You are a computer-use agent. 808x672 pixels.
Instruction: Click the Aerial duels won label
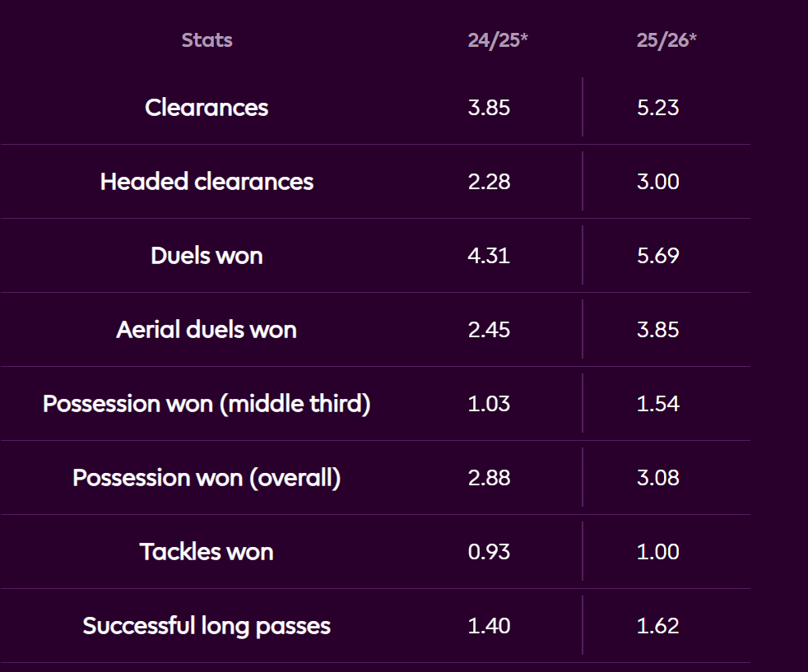(x=207, y=330)
